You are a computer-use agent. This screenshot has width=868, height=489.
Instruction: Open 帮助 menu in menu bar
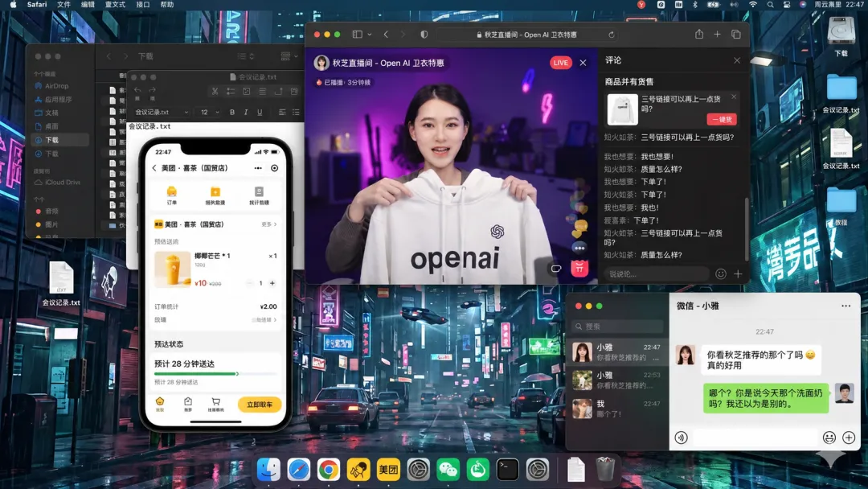[166, 5]
